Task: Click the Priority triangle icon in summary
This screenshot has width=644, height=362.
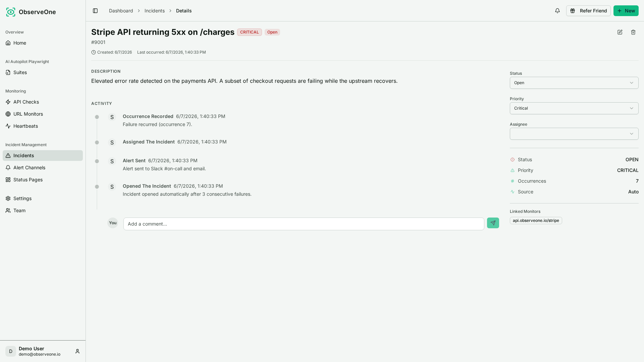Action: coord(513,170)
